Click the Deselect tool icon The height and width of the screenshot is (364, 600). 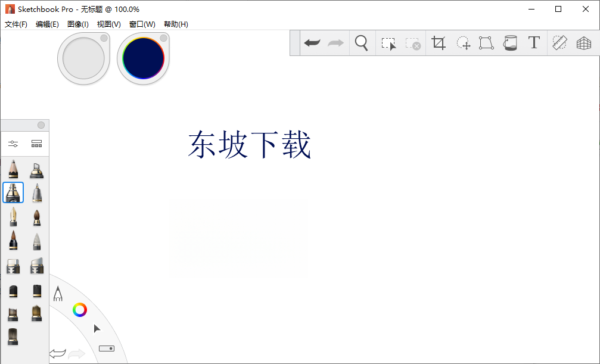coord(413,43)
